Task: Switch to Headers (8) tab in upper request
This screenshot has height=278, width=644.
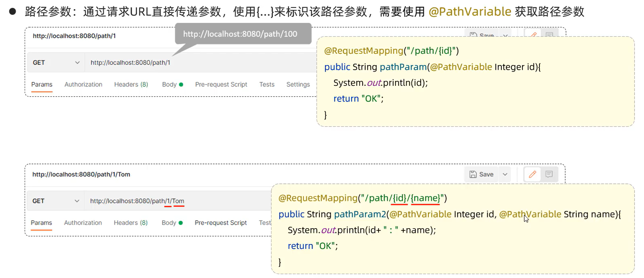Action: click(x=131, y=84)
